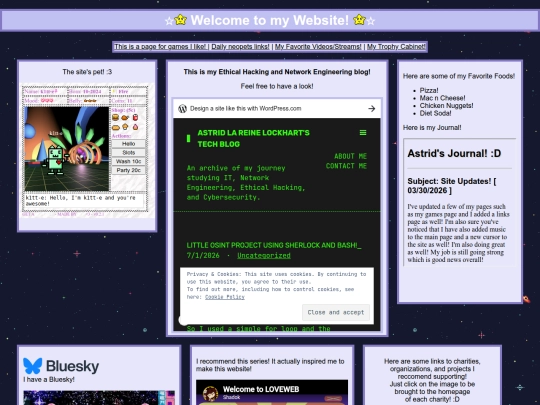The height and width of the screenshot is (405, 540).
Task: Click the 'Mac n Cheese!' list item
Action: pyautogui.click(x=442, y=98)
